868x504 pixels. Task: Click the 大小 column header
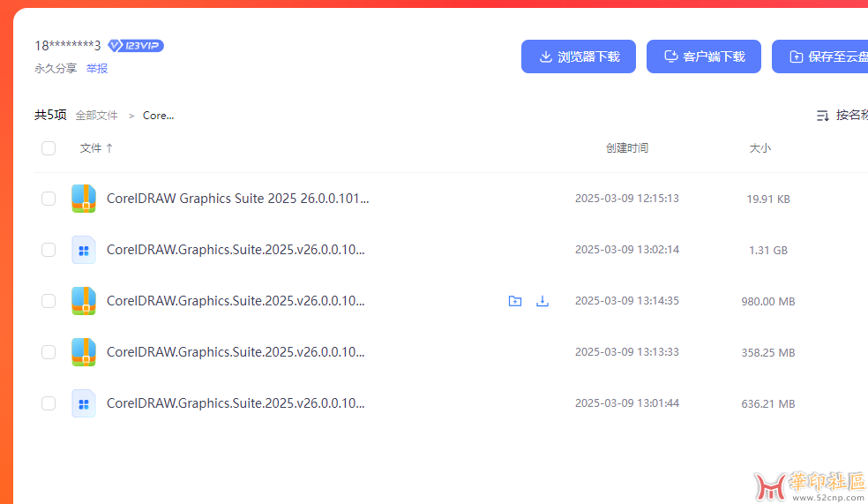[760, 148]
